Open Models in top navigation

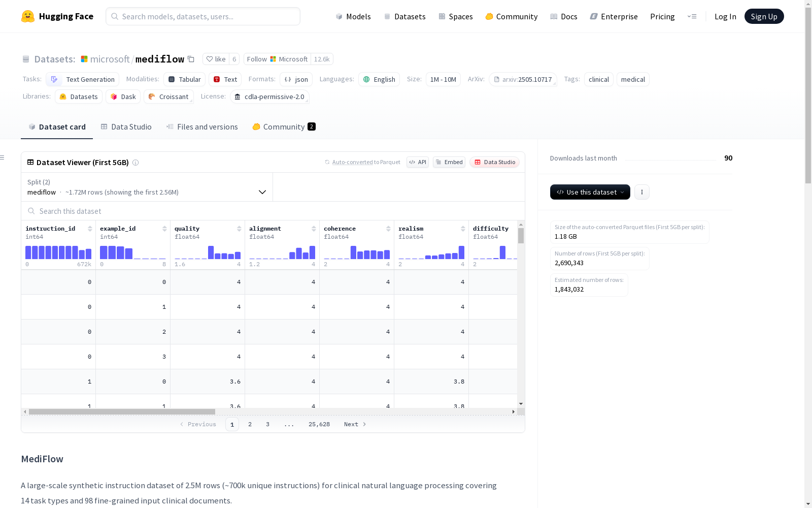(353, 16)
